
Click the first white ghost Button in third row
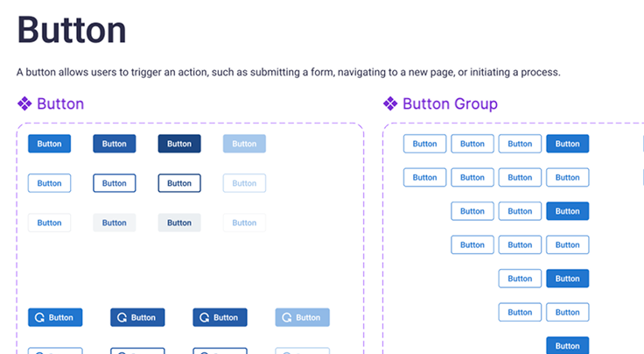[x=49, y=223]
